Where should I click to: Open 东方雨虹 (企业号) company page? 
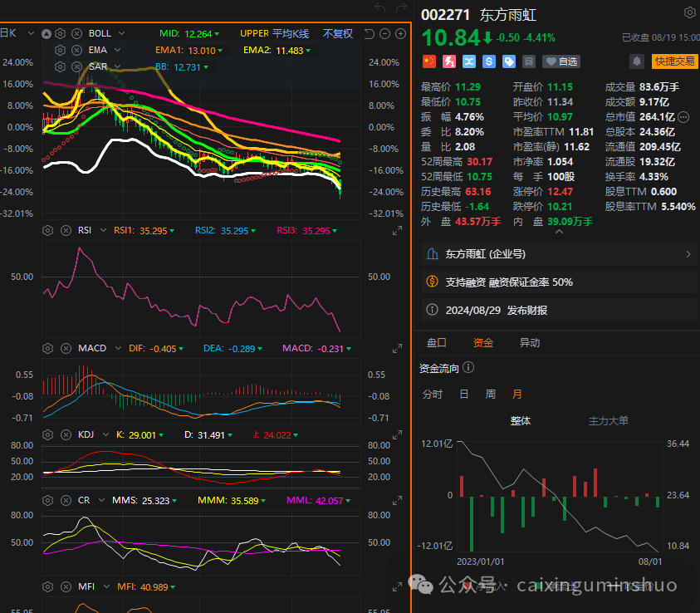point(556,254)
